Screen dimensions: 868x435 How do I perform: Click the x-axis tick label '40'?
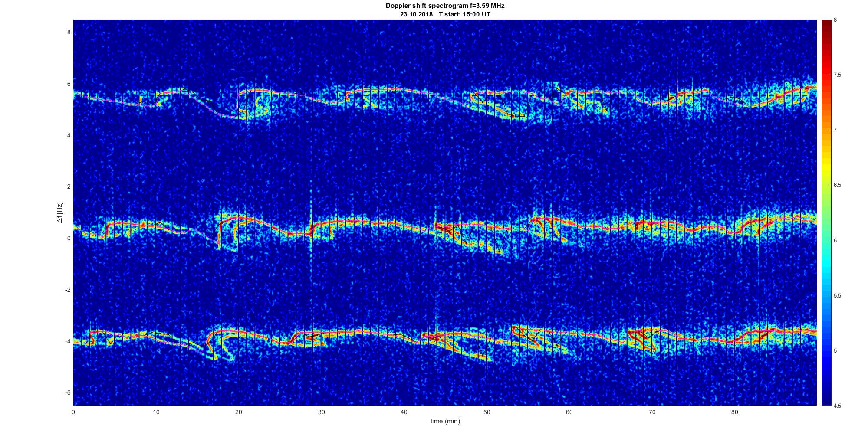[x=404, y=412]
